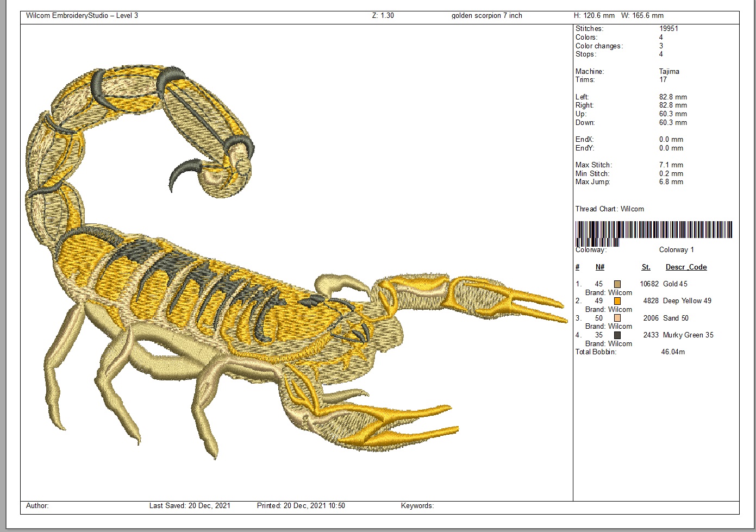Select the Deep Yellow 49 color swatch
The height and width of the screenshot is (532, 756).
tap(617, 301)
